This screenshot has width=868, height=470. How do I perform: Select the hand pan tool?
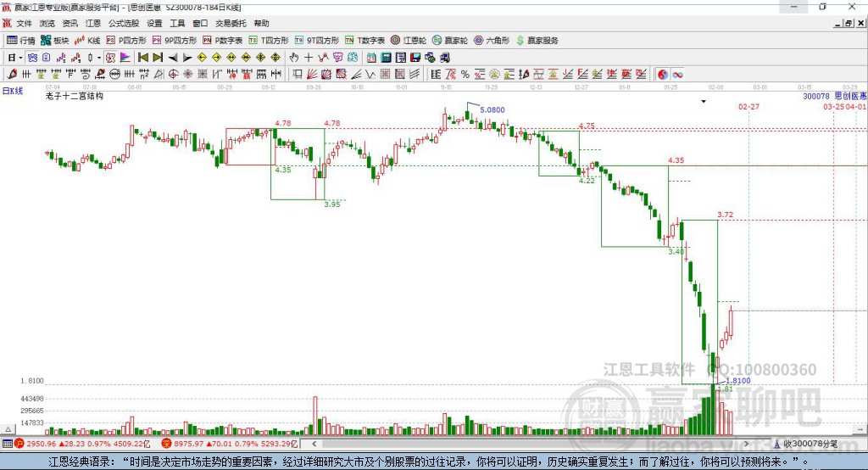pyautogui.click(x=294, y=58)
